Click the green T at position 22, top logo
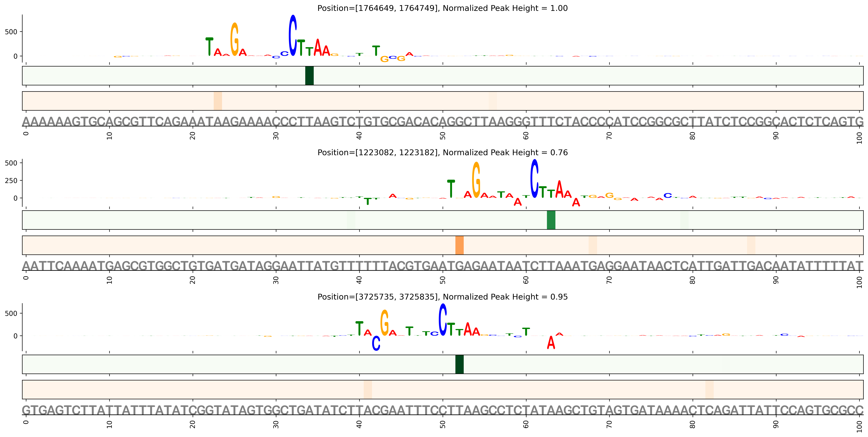The width and height of the screenshot is (868, 437). (209, 47)
